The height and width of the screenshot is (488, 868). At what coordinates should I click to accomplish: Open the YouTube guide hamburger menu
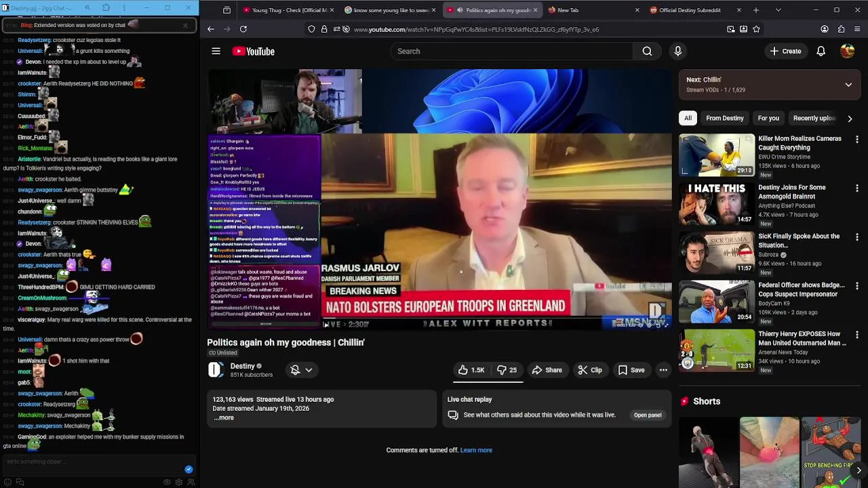tap(216, 51)
